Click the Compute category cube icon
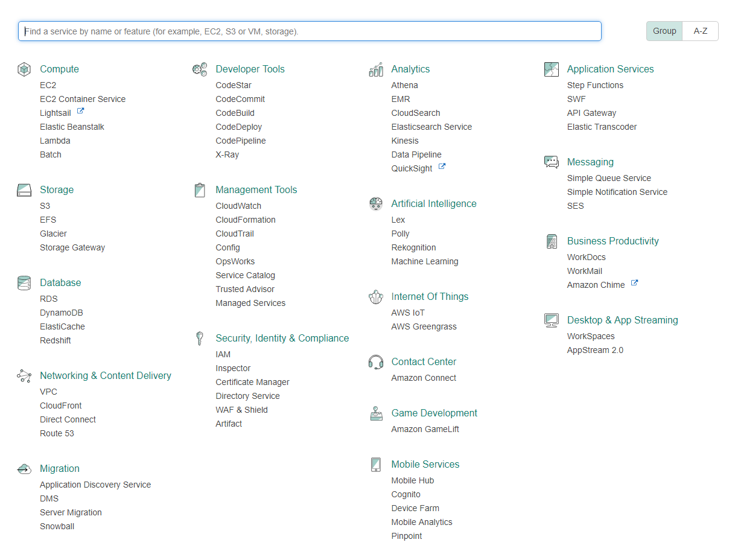The height and width of the screenshot is (560, 738). click(24, 69)
